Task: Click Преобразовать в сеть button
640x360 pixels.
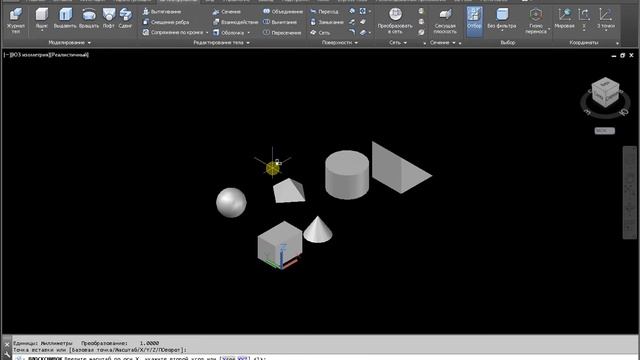Action: (395, 20)
